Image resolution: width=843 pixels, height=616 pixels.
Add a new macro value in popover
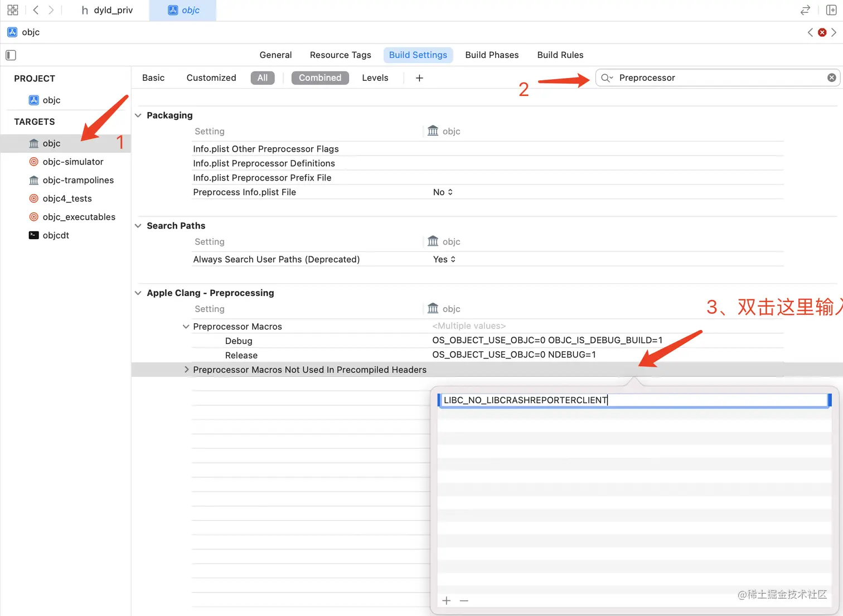(447, 600)
